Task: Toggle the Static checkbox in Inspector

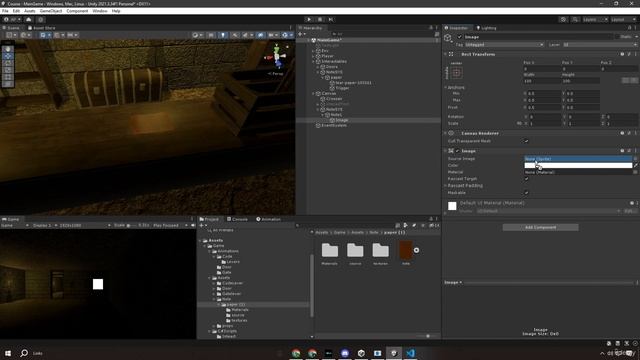Action: coord(617,37)
